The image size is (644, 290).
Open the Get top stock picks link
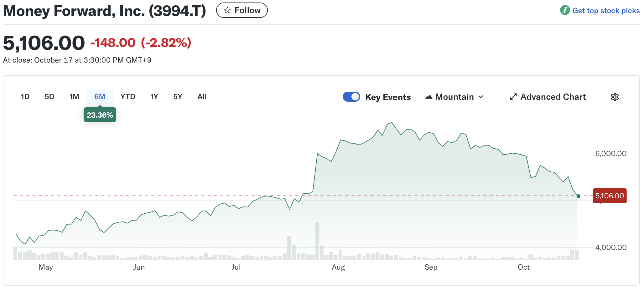pos(606,11)
